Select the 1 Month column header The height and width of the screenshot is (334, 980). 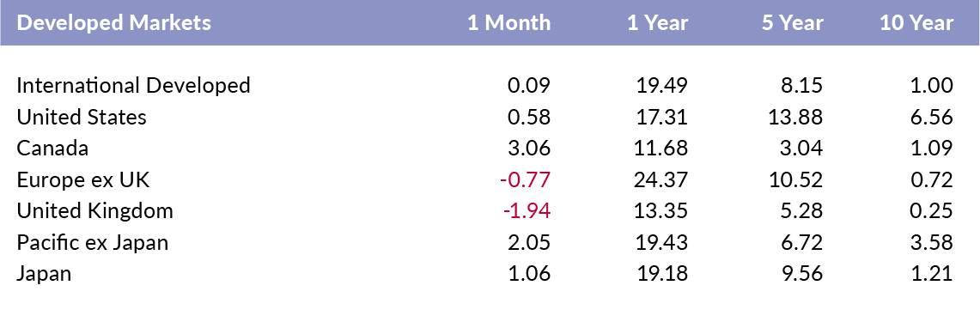[509, 23]
